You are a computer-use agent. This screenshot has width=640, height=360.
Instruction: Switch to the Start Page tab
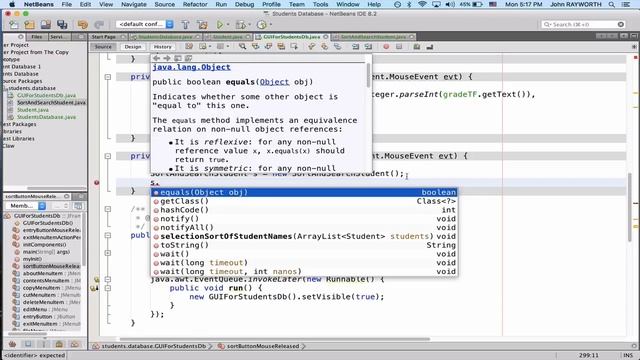[104, 37]
